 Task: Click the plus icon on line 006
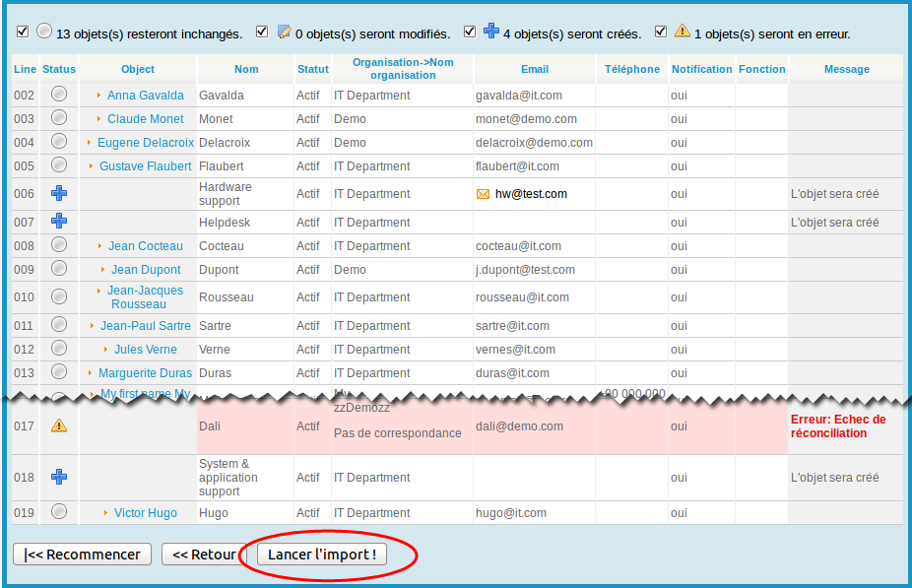coord(59,194)
